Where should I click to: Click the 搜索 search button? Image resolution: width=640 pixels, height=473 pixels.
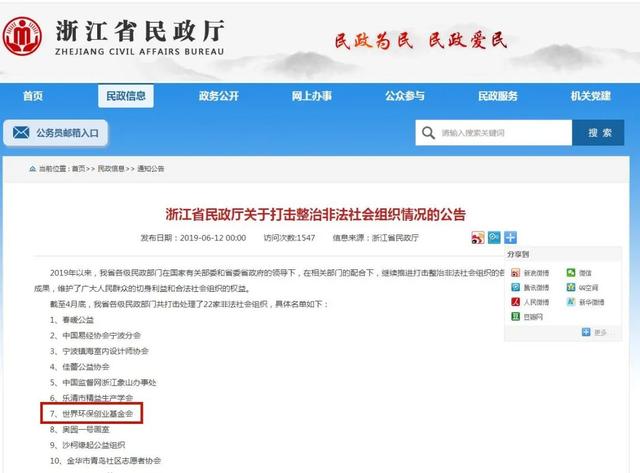(598, 133)
